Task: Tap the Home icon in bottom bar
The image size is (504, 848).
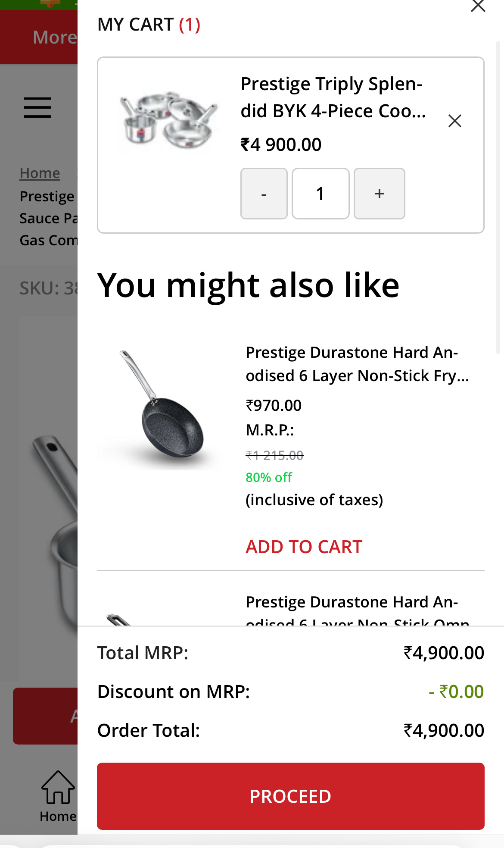Action: (58, 796)
